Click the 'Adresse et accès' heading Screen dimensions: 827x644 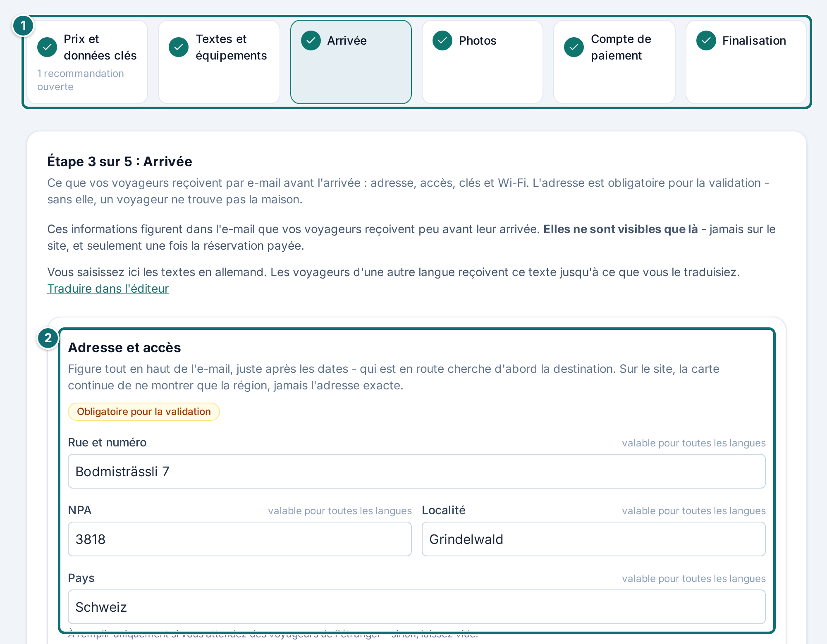(x=124, y=348)
